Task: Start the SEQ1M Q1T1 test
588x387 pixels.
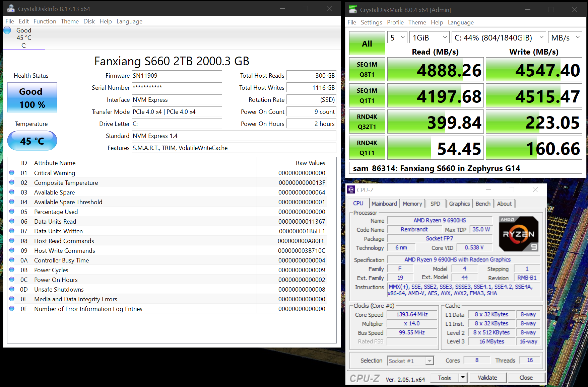Action: [x=367, y=95]
